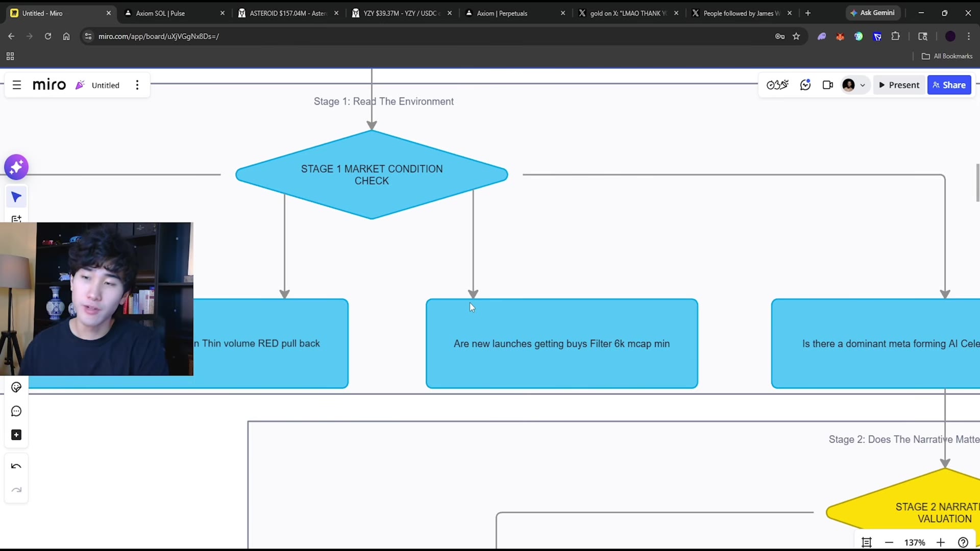Open the plus more-apps tool

click(16, 435)
